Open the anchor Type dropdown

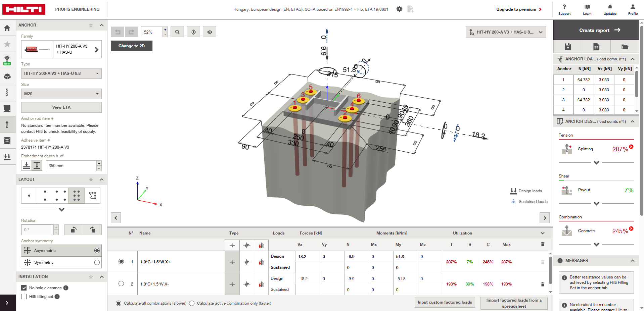(x=61, y=73)
